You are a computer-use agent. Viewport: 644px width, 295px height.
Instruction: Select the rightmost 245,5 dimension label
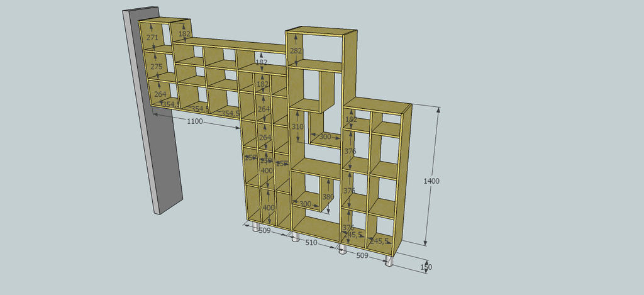point(380,240)
